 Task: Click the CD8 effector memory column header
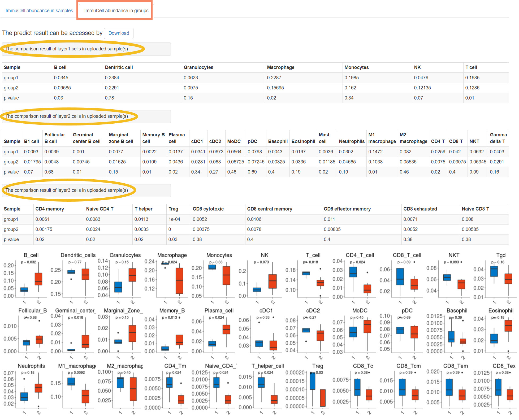[x=347, y=209]
